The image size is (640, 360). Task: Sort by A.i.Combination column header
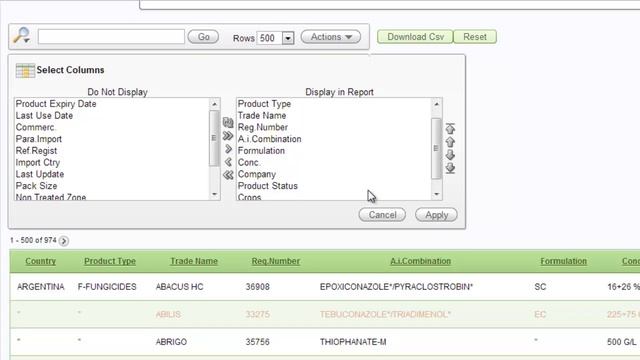click(x=420, y=261)
